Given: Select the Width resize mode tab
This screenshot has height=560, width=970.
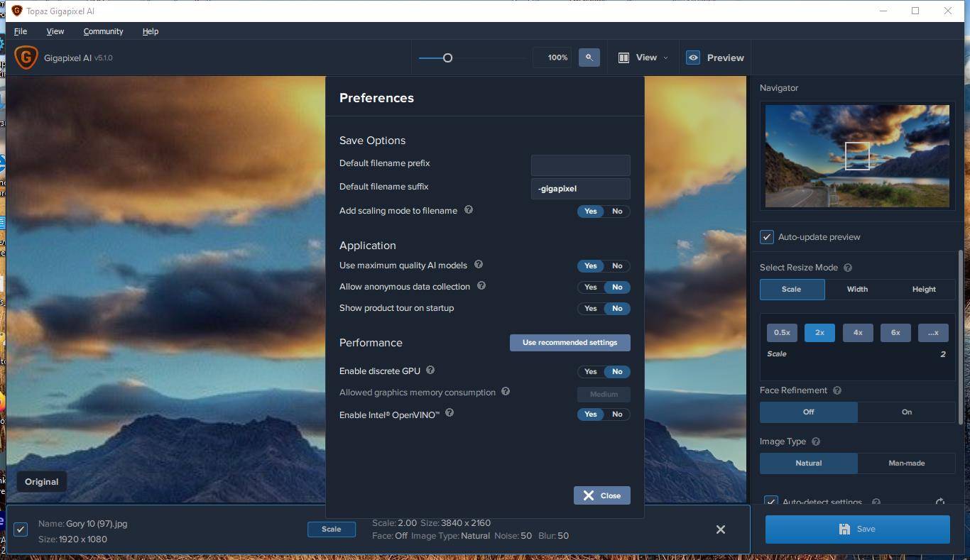Looking at the screenshot, I should point(857,289).
